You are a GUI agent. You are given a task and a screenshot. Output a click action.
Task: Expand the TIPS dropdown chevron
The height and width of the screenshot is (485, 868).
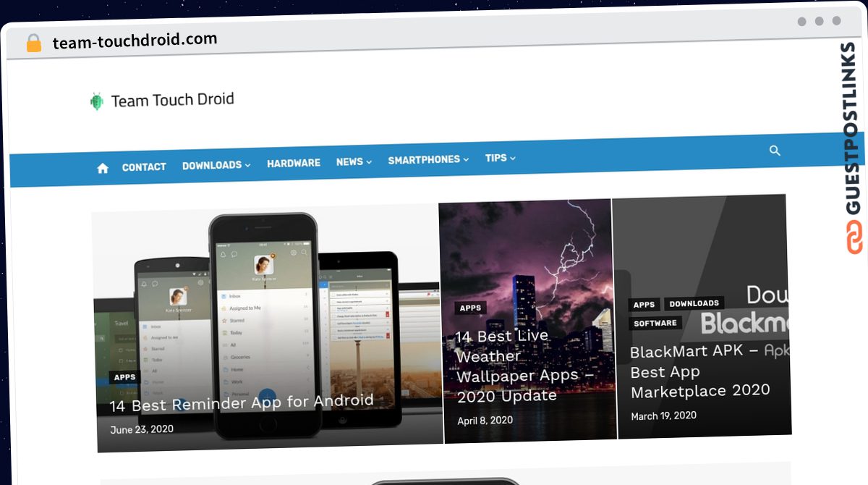513,157
